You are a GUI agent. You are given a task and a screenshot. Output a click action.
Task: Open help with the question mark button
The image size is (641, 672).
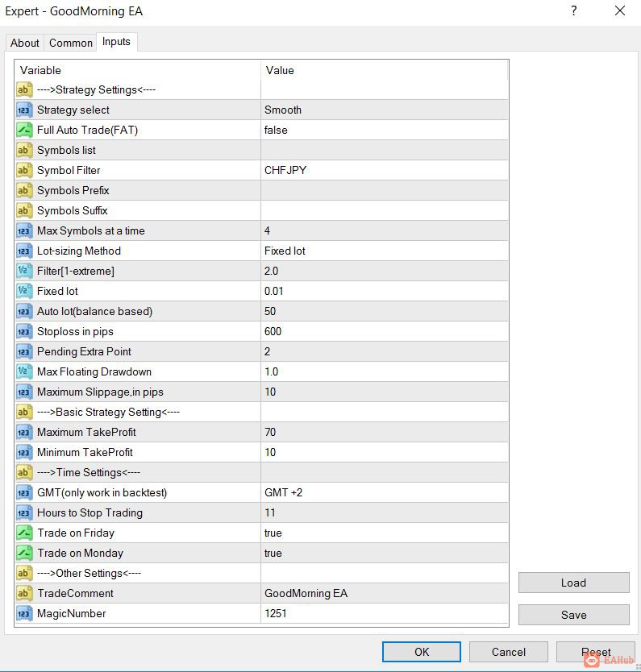tap(574, 10)
